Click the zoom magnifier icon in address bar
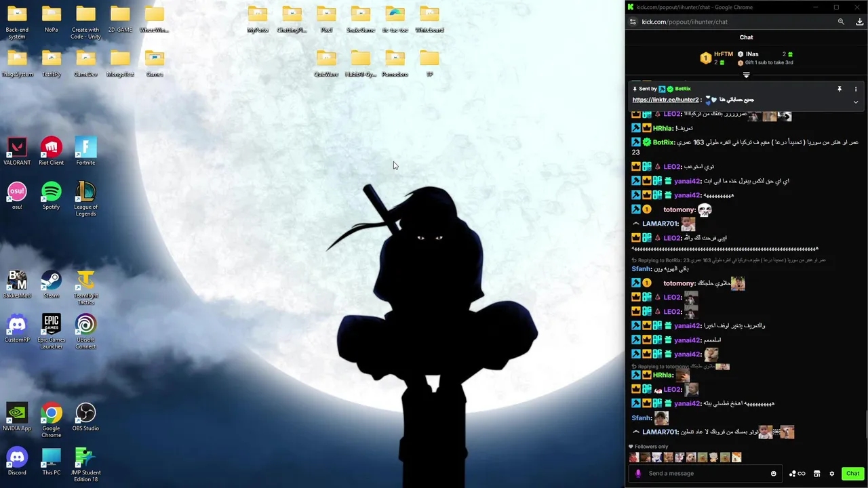This screenshot has width=868, height=488. coord(841,22)
